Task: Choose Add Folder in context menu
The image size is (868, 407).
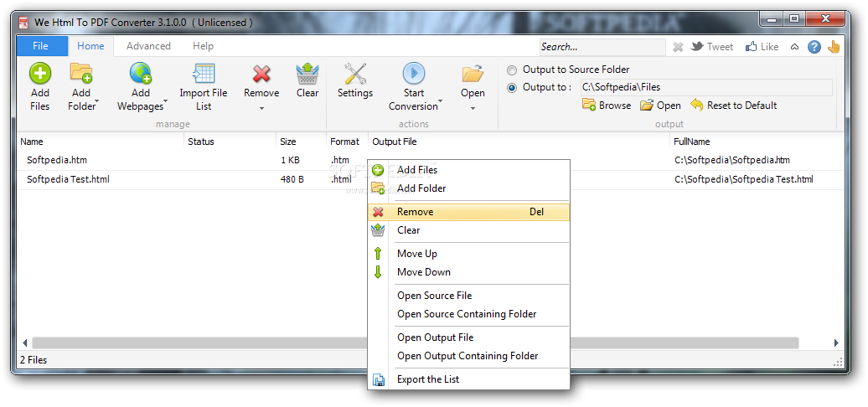Action: pos(468,188)
